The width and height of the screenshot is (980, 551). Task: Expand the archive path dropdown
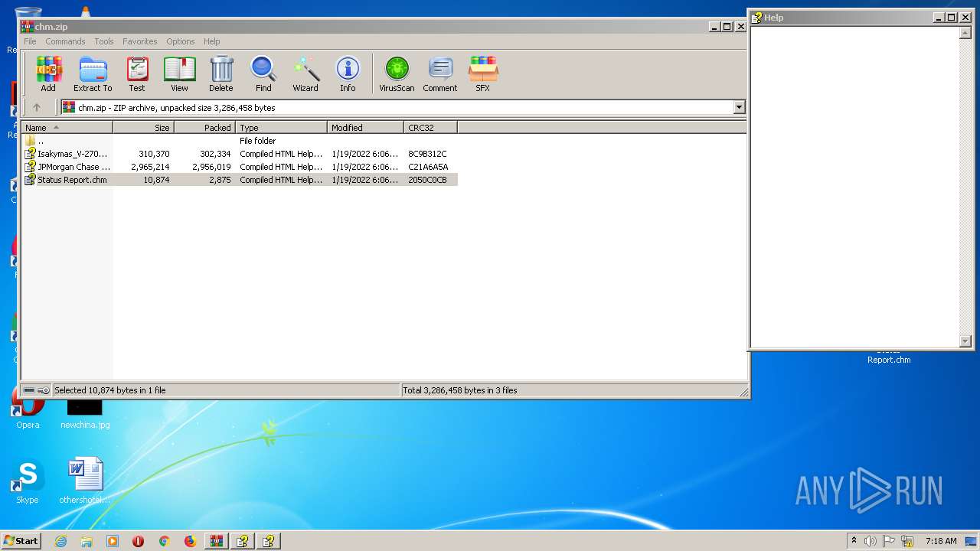[x=739, y=108]
